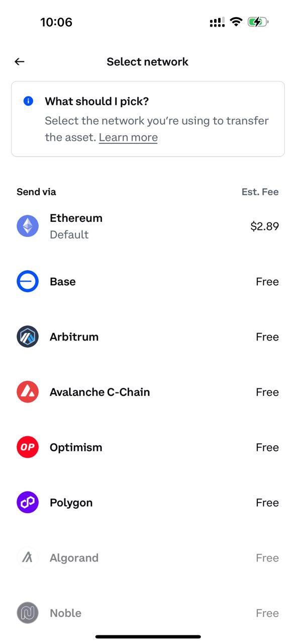Image resolution: width=296 pixels, height=644 pixels.
Task: Select the Optimism network label
Action: click(x=76, y=448)
